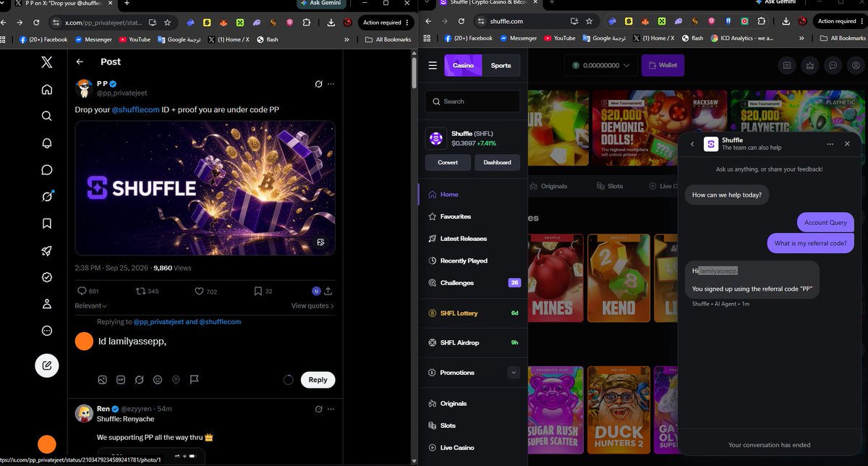
Task: Open Explore search in X sidebar
Action: pos(47,116)
